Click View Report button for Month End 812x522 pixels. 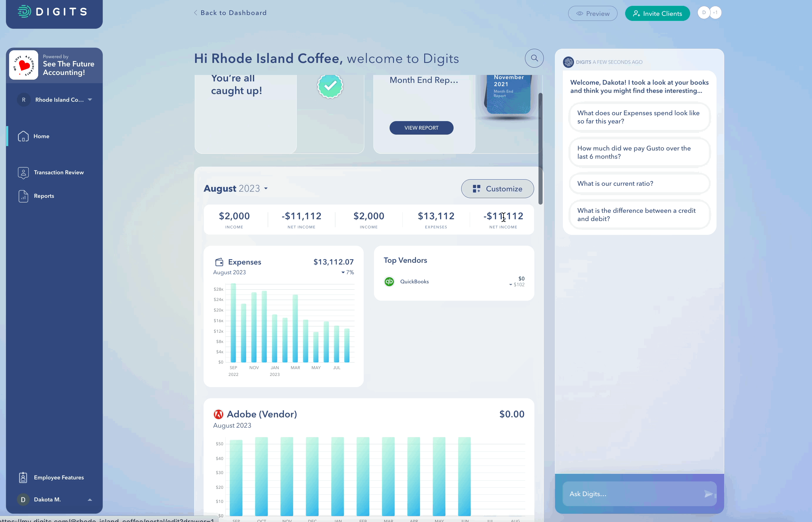click(421, 127)
